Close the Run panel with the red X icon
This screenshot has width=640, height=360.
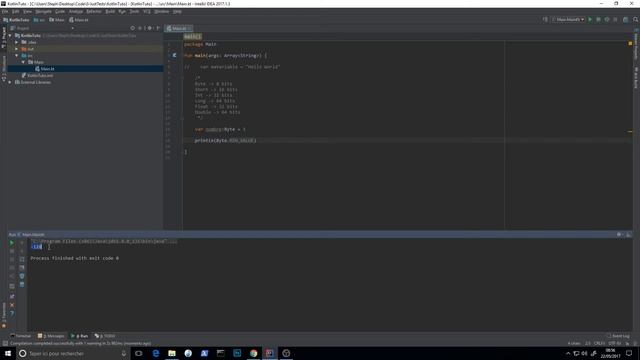click(12, 305)
